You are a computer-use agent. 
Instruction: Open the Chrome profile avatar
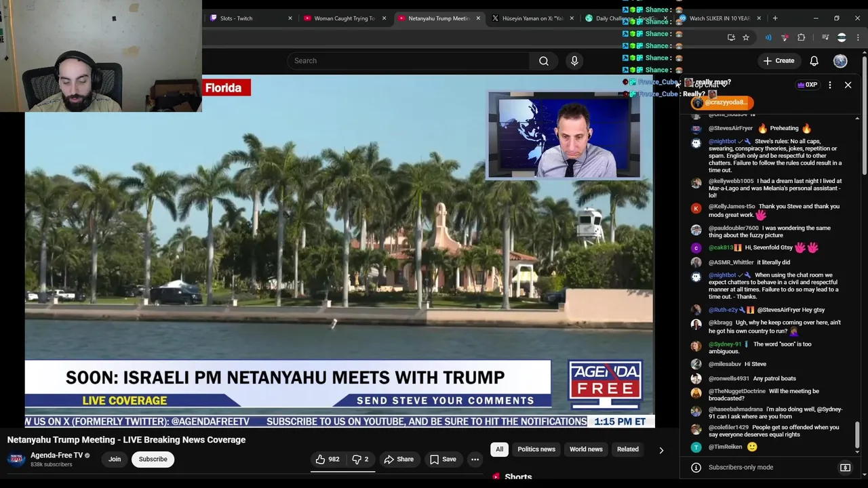[842, 37]
